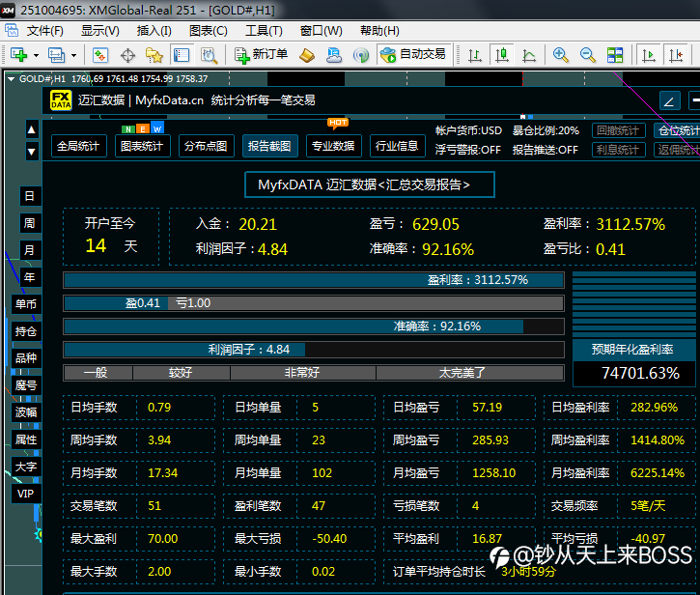Click the New Chart toolbar icon
The height and width of the screenshot is (595, 700).
click(18, 55)
